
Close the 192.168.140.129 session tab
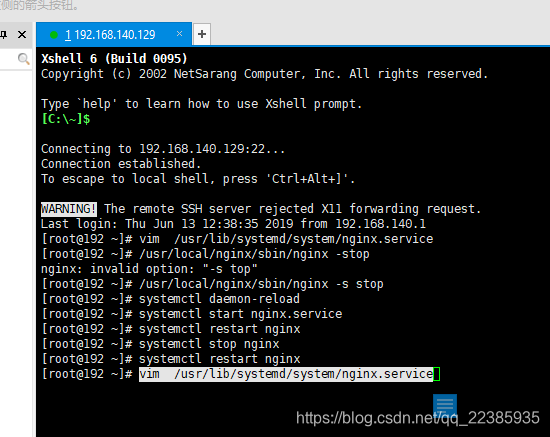[x=179, y=34]
